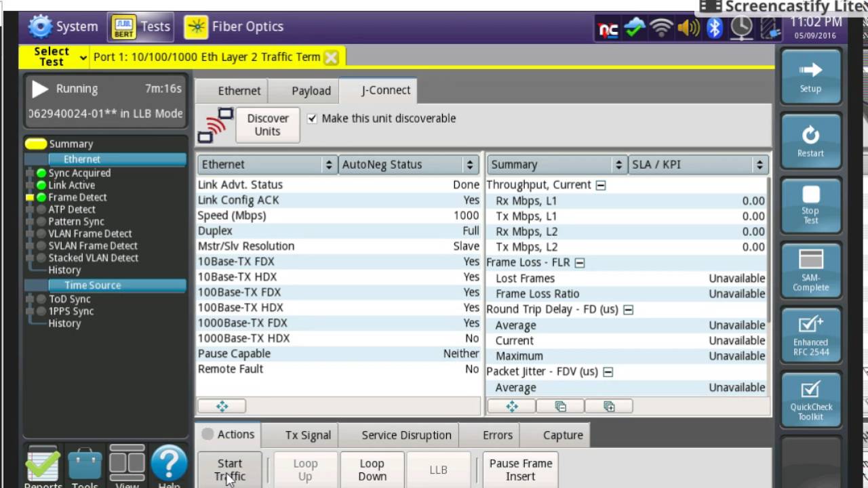This screenshot has height=488, width=868.
Task: Open QuickCheck Toolkit
Action: click(x=810, y=401)
